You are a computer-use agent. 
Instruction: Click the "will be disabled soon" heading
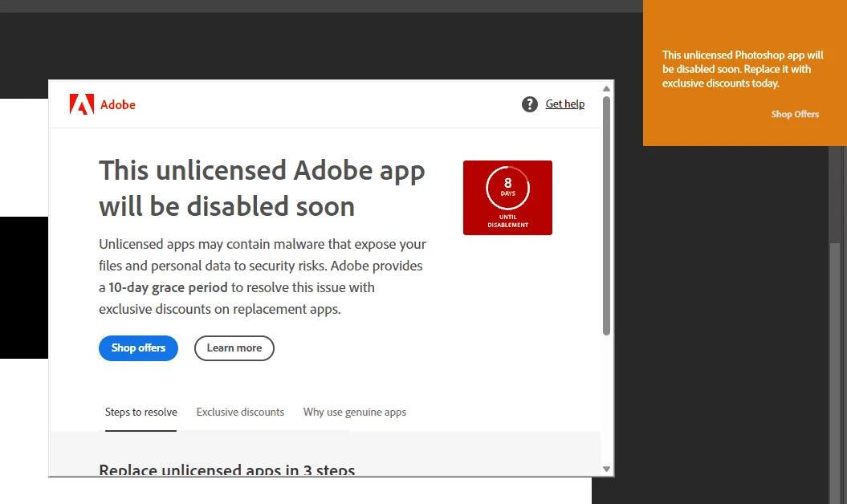227,206
